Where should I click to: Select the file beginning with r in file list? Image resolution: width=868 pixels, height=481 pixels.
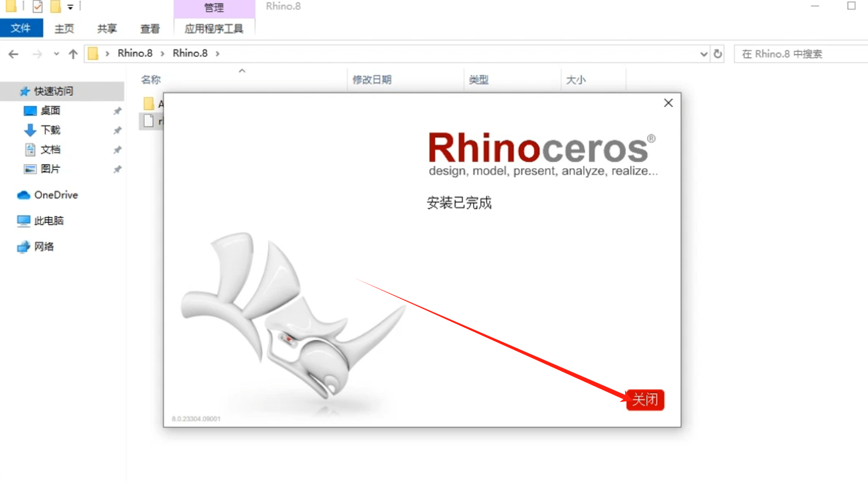(x=152, y=121)
